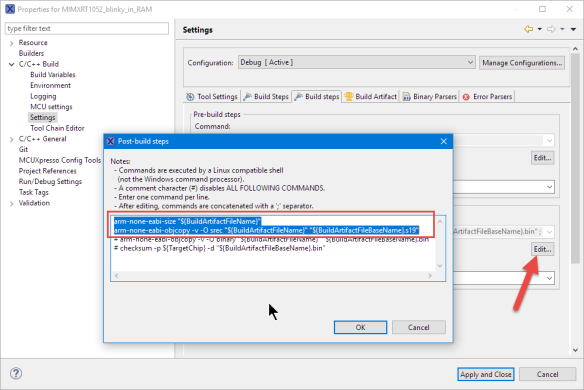Click the type filter text field
The width and height of the screenshot is (584, 390).
[87, 28]
